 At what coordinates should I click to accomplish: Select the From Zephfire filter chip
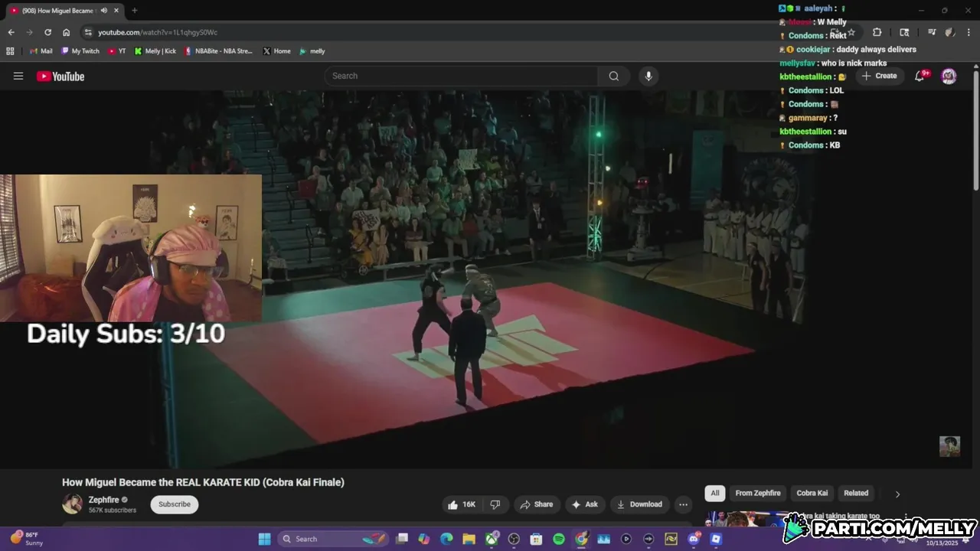point(758,493)
